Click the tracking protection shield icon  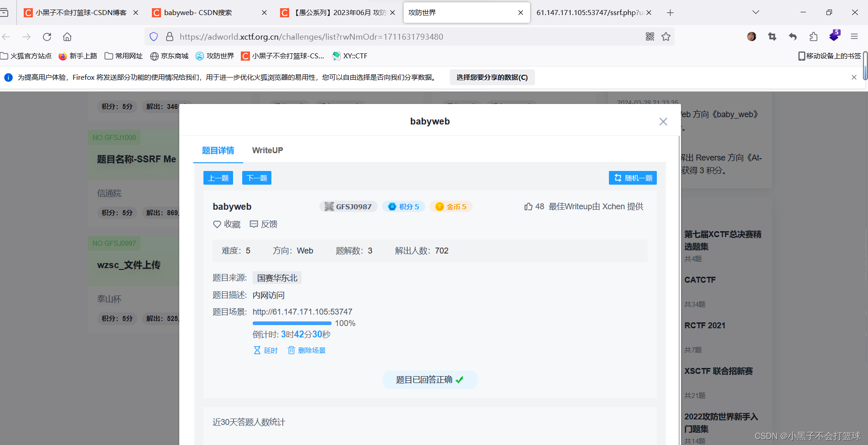pyautogui.click(x=153, y=37)
